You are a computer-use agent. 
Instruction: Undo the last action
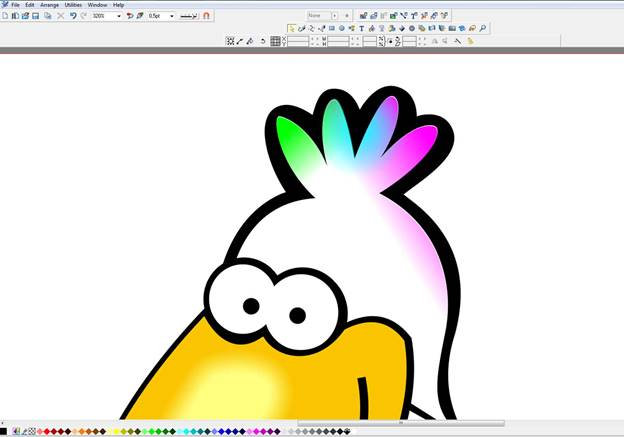tap(73, 16)
